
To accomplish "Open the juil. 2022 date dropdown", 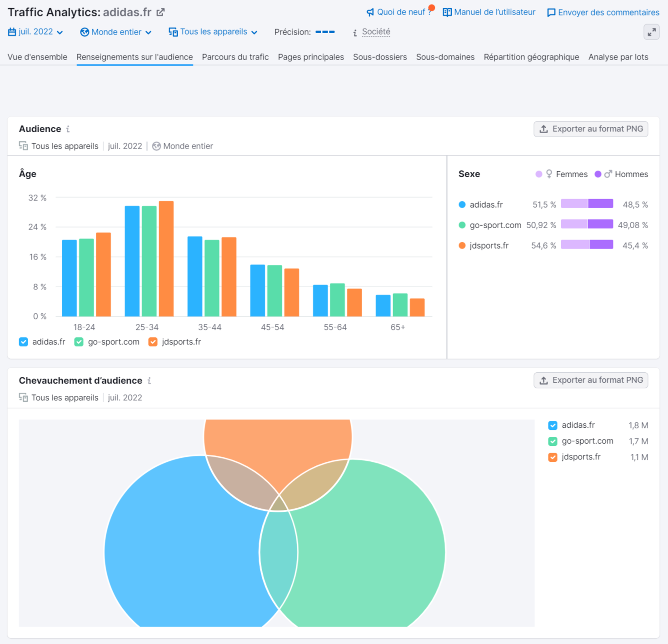I will point(35,32).
